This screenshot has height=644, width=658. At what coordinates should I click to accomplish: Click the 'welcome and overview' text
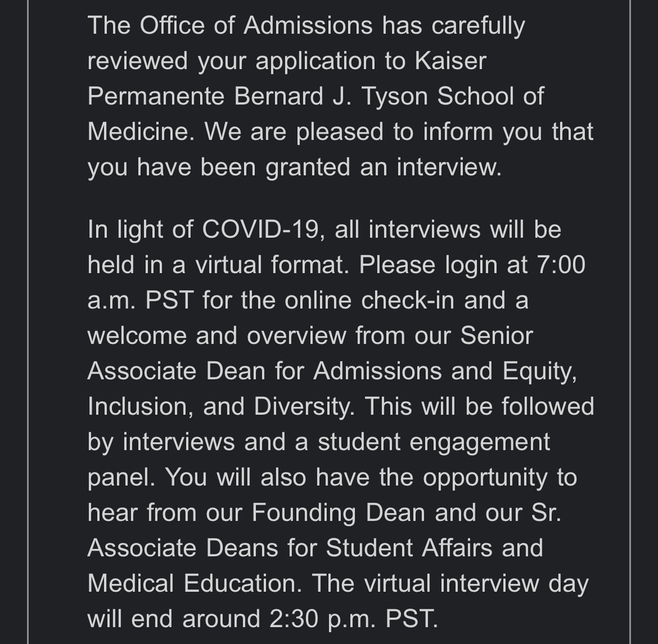216,336
